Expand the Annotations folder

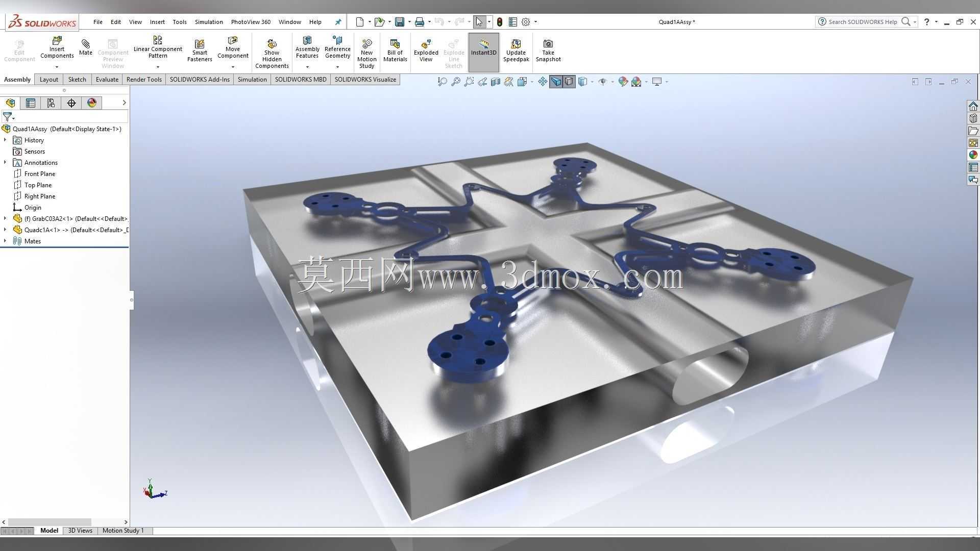click(x=5, y=162)
